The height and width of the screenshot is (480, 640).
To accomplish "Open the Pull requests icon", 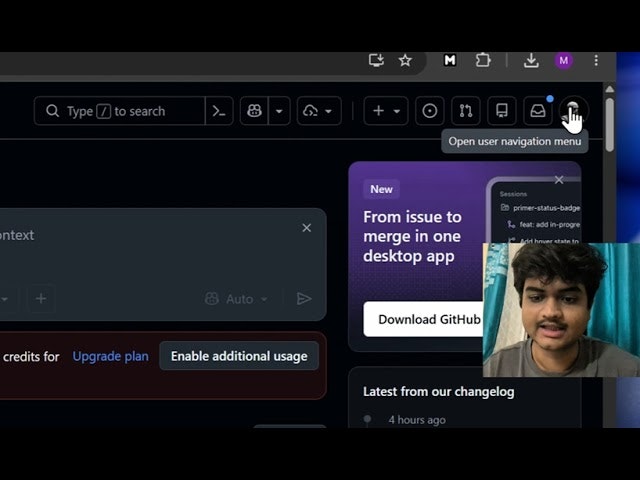I will [466, 111].
